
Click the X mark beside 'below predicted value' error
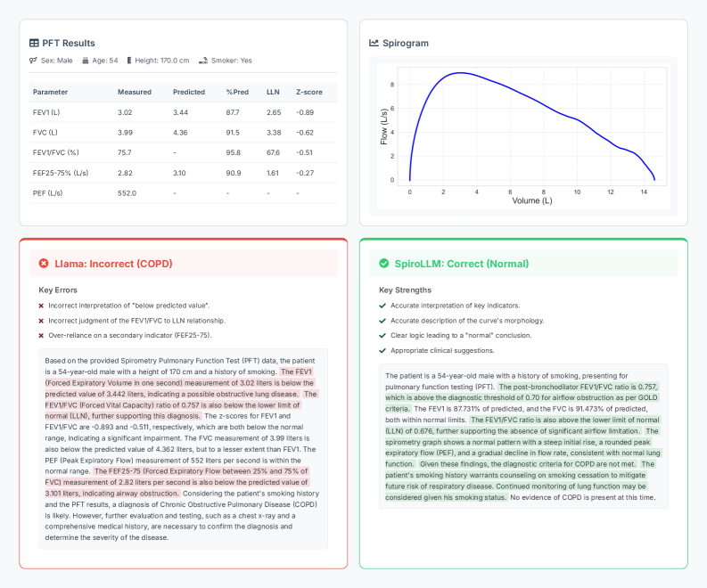point(41,306)
